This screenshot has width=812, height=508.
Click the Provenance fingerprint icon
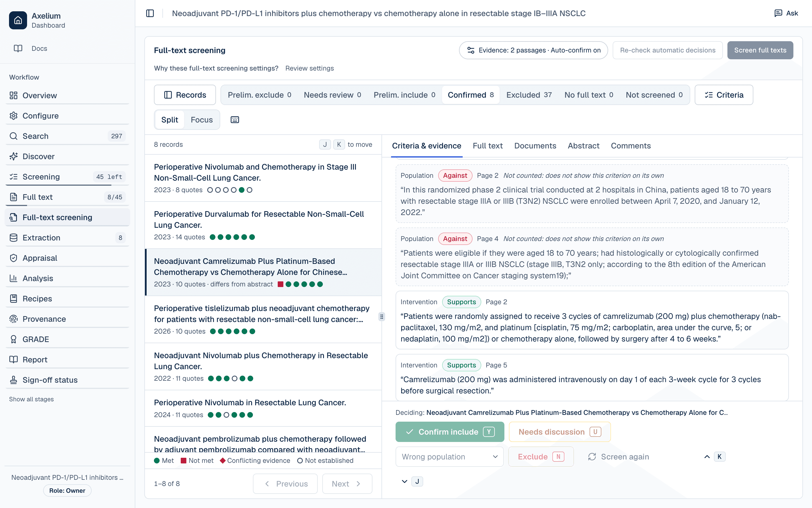[x=14, y=319]
